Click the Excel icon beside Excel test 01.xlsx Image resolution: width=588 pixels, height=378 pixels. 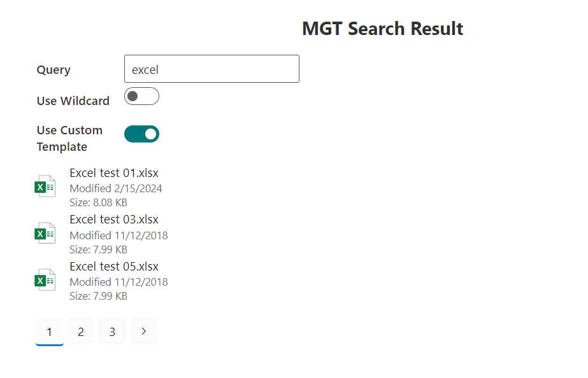click(x=45, y=186)
